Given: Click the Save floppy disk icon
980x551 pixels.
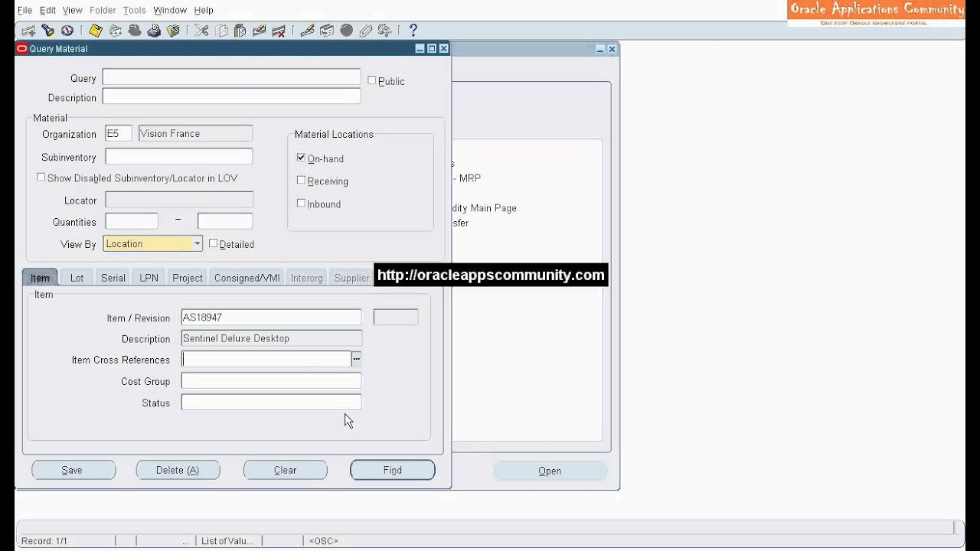Looking at the screenshot, I should tap(96, 31).
